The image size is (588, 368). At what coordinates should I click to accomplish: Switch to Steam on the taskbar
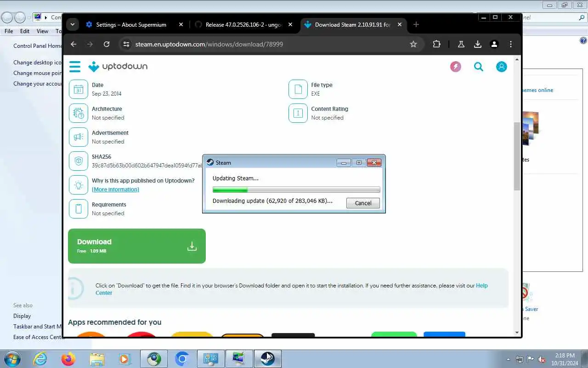pos(267,359)
